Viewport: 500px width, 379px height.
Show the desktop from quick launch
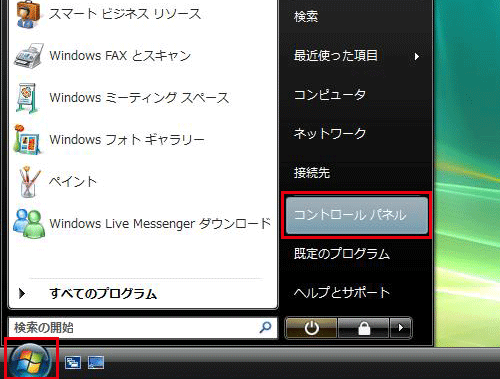(96, 363)
